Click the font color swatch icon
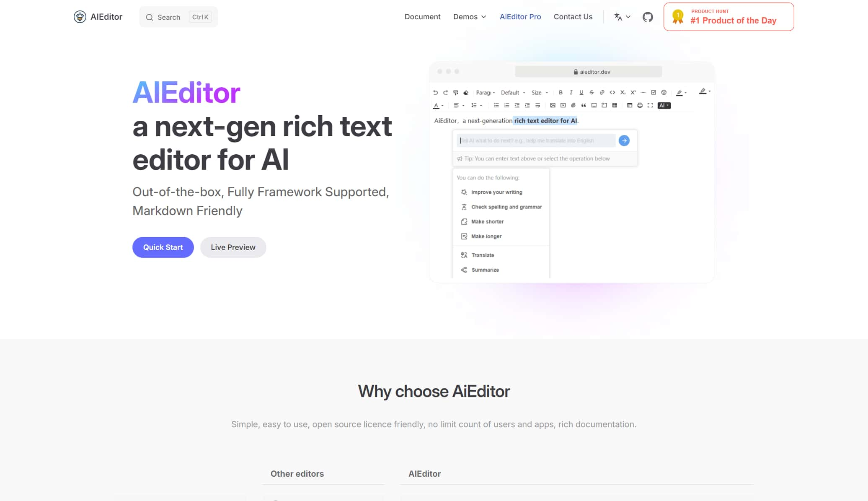Image resolution: width=868 pixels, height=501 pixels. (437, 106)
